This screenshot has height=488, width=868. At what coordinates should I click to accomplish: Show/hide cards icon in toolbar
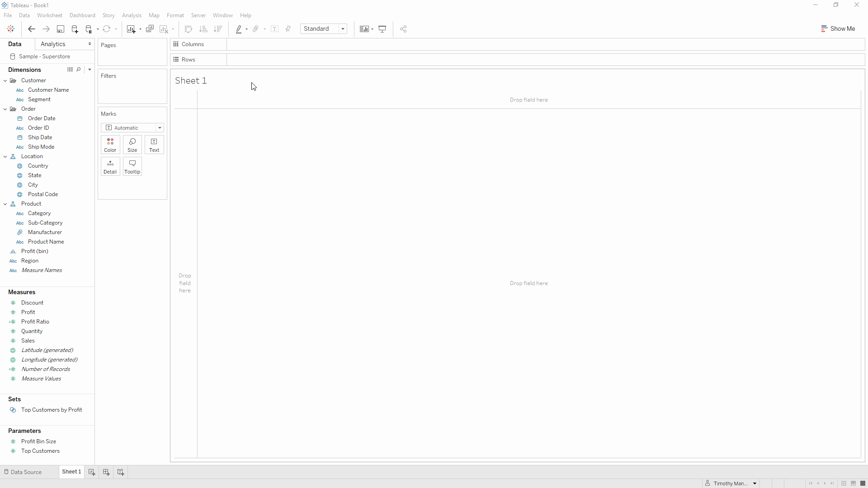364,29
